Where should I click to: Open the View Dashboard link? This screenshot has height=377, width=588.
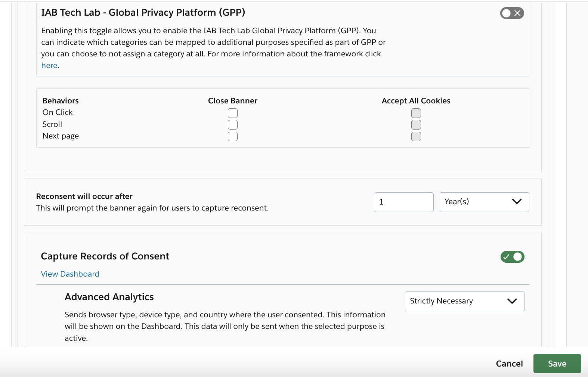(70, 274)
